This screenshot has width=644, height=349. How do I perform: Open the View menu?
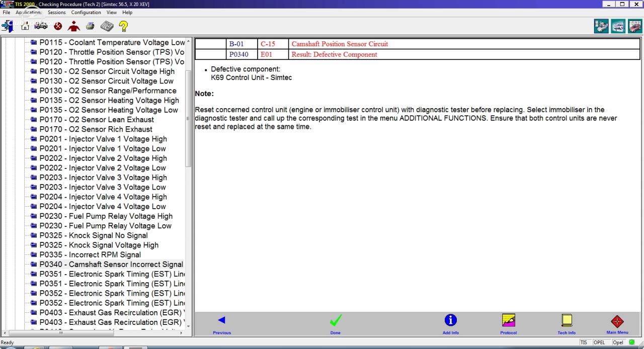(112, 13)
